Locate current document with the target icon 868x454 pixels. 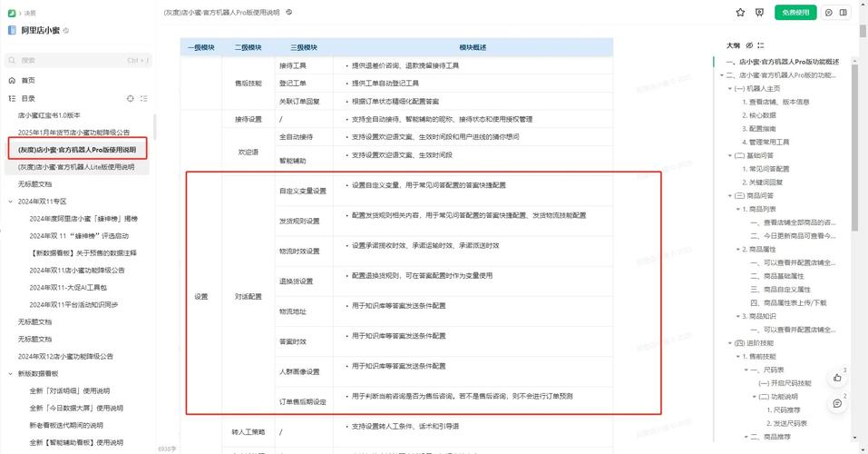(130, 98)
